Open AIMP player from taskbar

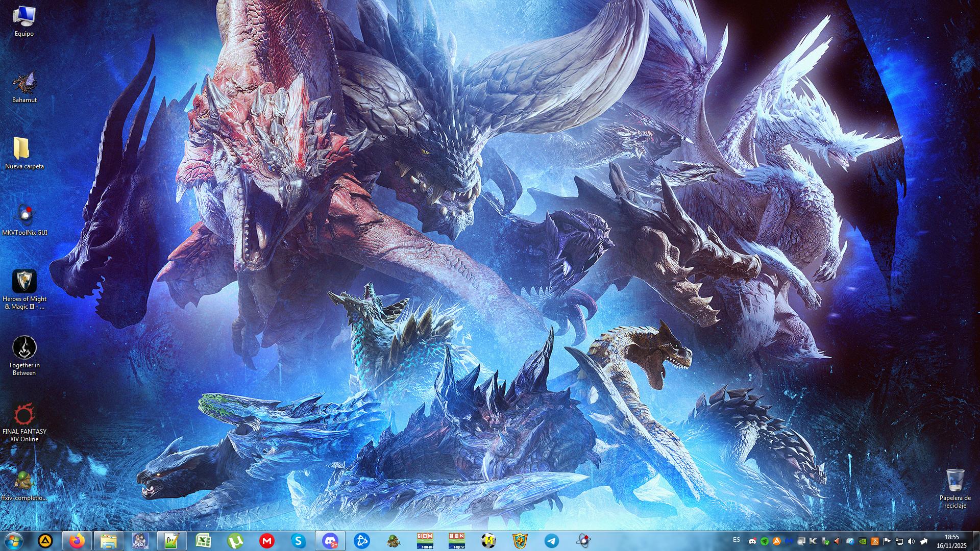(45, 540)
